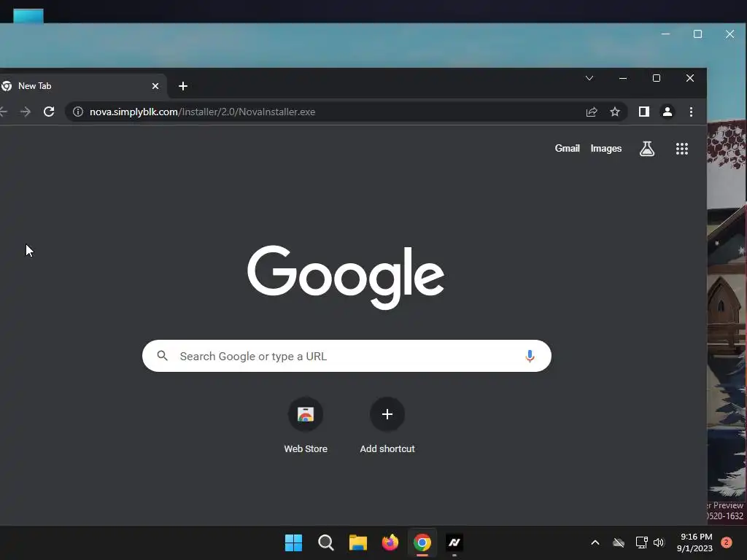Add a new shortcut tile

[x=387, y=425]
